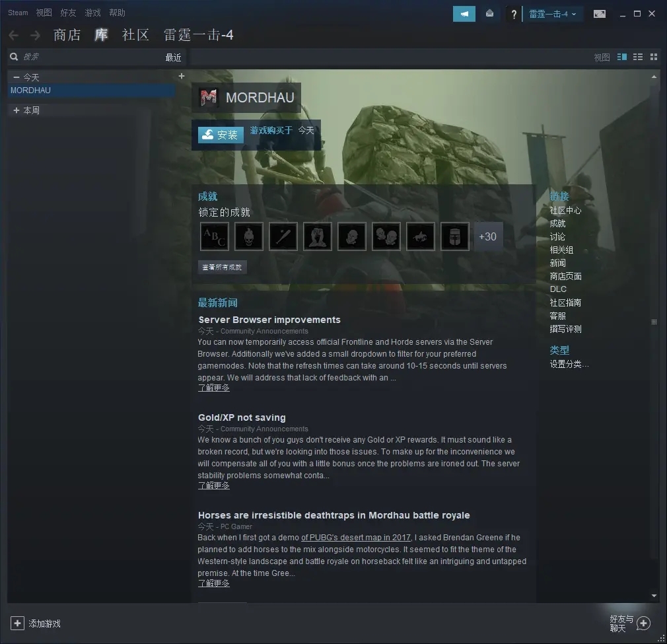Open the Steam menu

click(18, 13)
